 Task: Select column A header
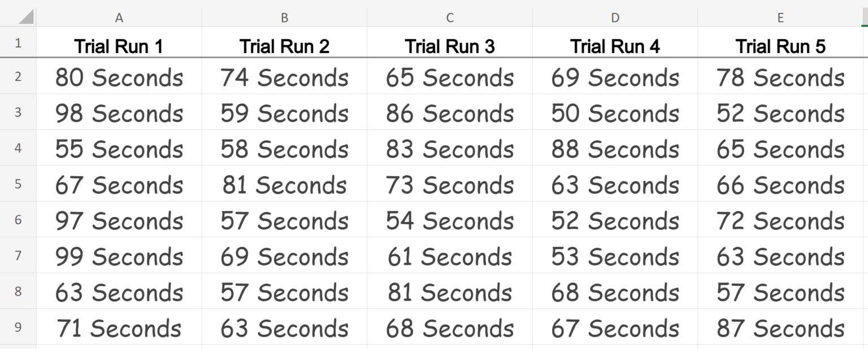coord(119,17)
